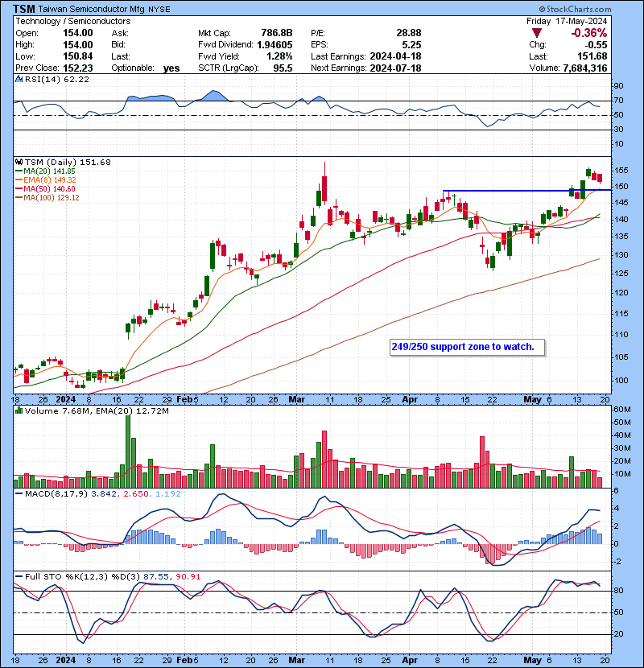Click Next Earnings date 2024-07-18
Screen dimensions: 644x668
(x=395, y=68)
